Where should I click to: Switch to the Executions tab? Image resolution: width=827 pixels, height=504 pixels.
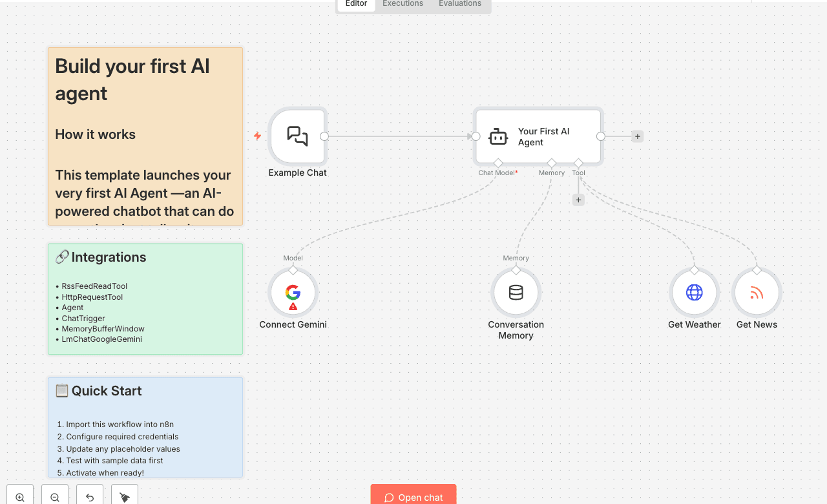(x=402, y=4)
